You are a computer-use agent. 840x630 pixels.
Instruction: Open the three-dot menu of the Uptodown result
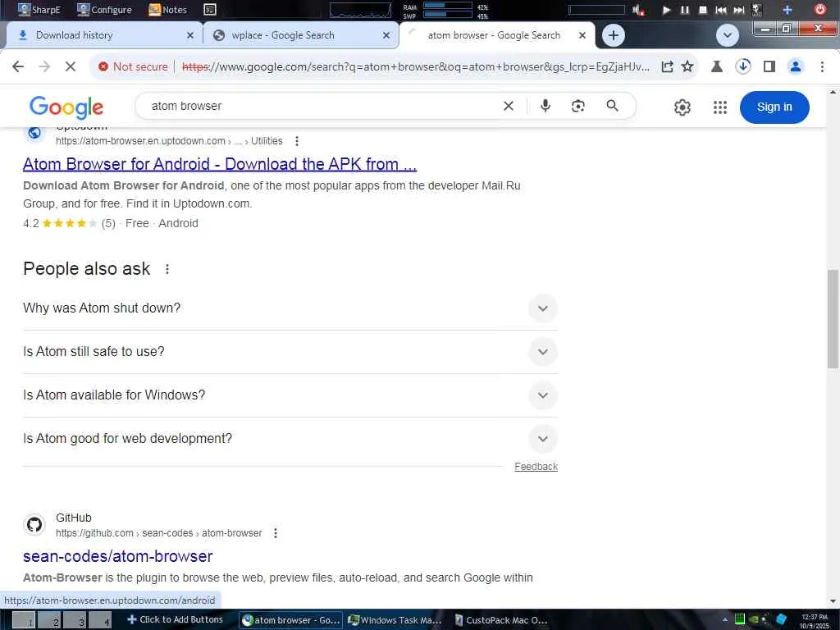[x=297, y=141]
